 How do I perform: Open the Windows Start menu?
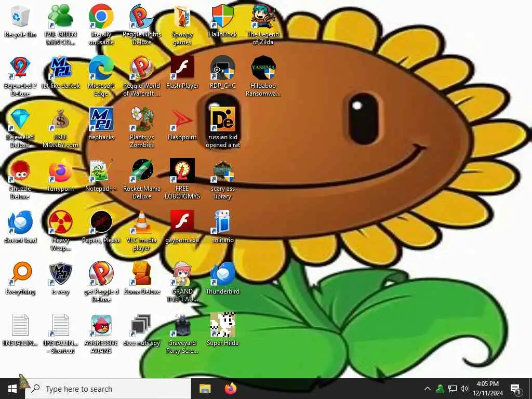(x=12, y=389)
